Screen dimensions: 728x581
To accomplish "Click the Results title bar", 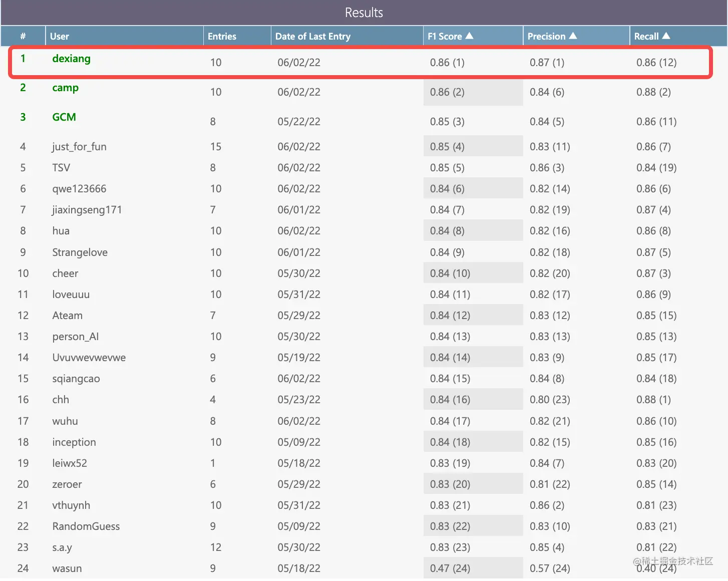I will pos(364,13).
